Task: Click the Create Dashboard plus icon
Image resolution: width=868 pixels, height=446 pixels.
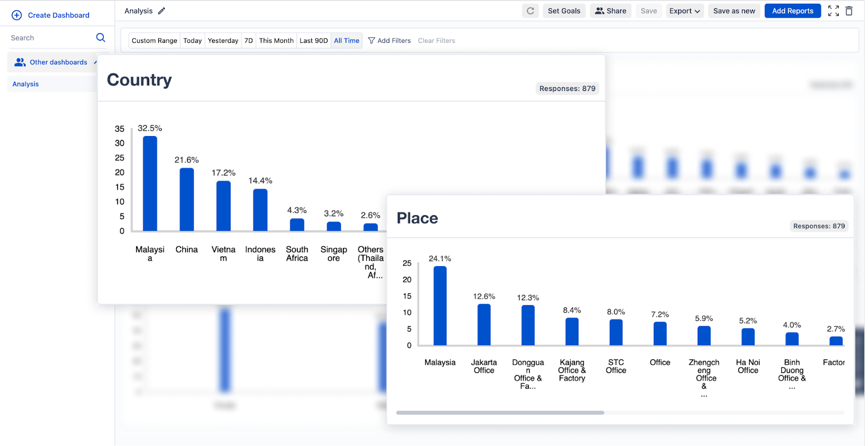Action: [x=17, y=15]
